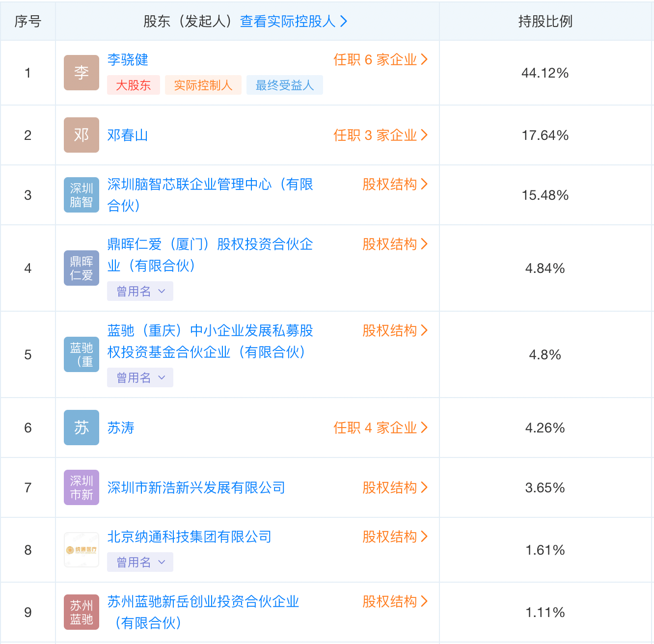Click the 纳通医疗 company logo thumbnail
This screenshot has width=654, height=644.
82,550
